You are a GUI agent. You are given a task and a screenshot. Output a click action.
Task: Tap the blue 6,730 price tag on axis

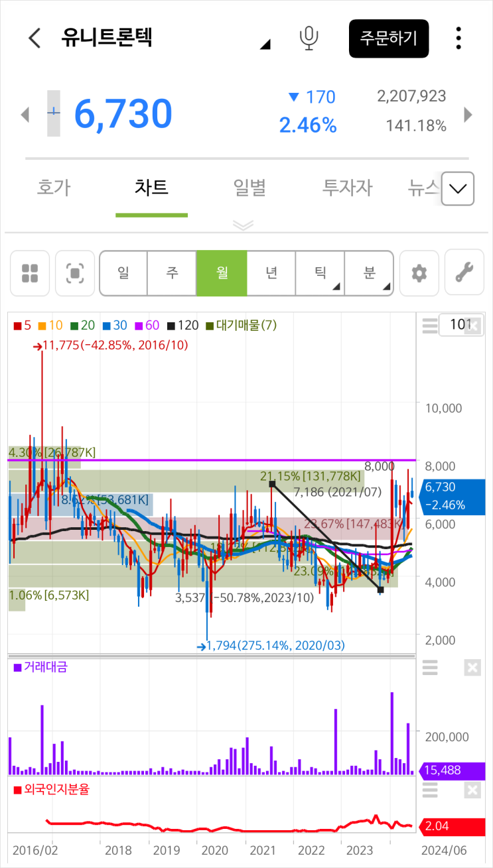[451, 496]
